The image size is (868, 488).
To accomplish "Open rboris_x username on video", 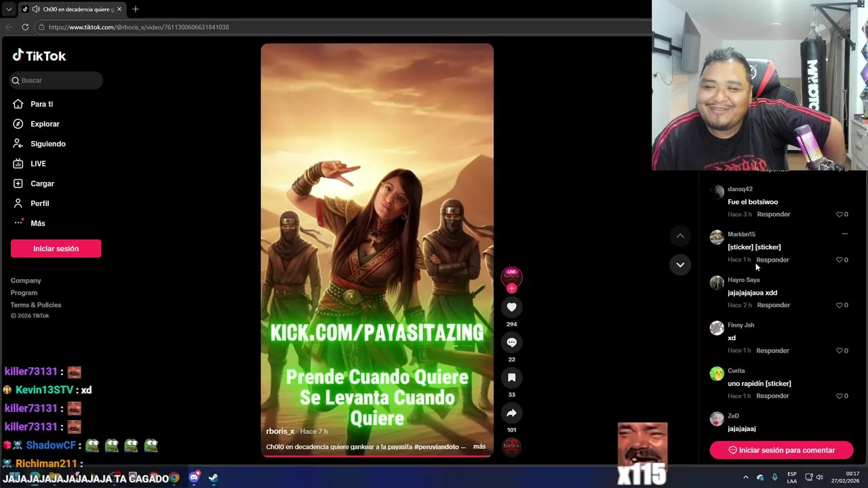I will 280,431.
